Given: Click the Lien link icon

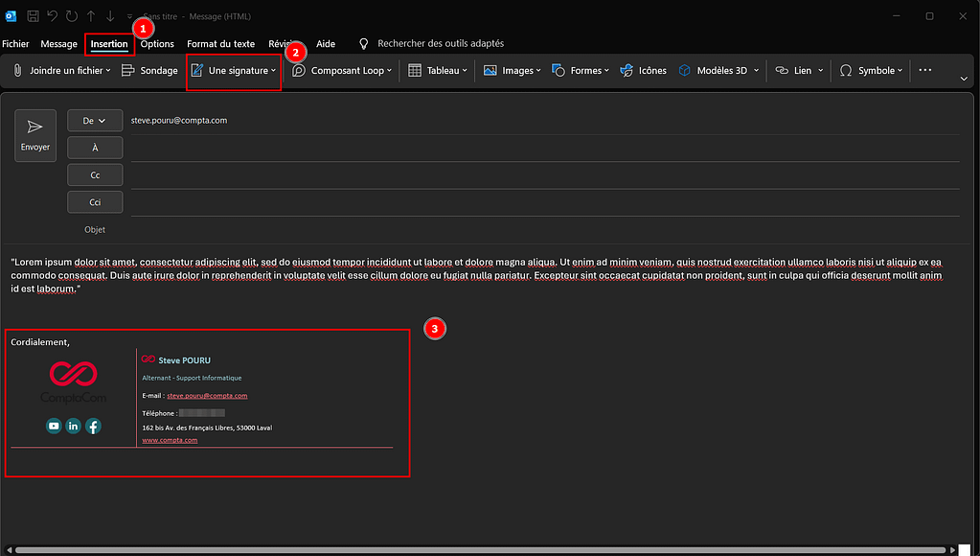Looking at the screenshot, I should (782, 71).
